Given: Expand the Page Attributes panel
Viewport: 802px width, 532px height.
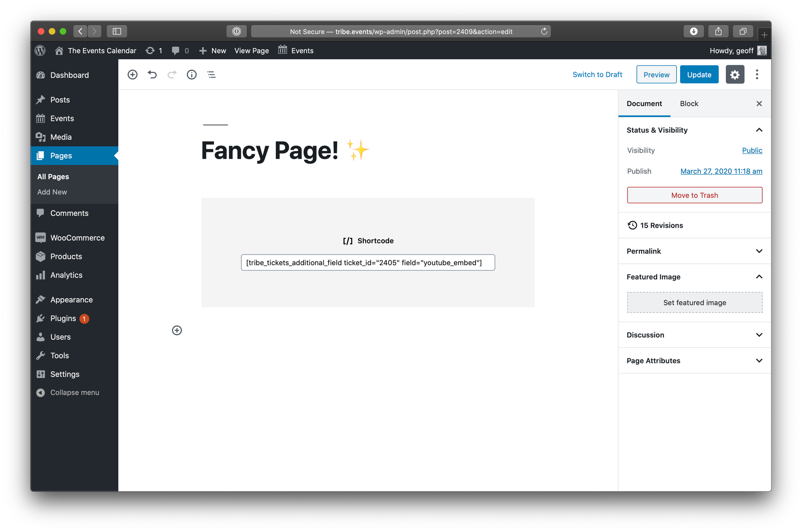Looking at the screenshot, I should (759, 360).
